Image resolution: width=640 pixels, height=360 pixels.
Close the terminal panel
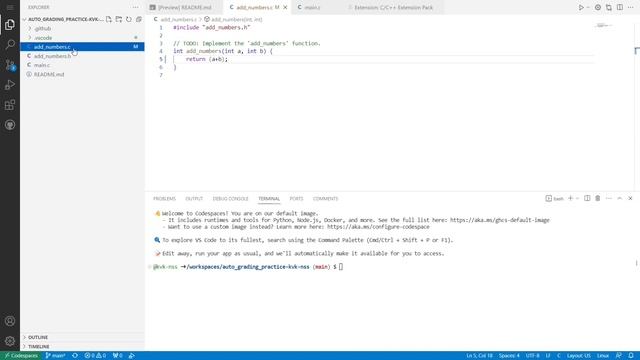coord(630,198)
